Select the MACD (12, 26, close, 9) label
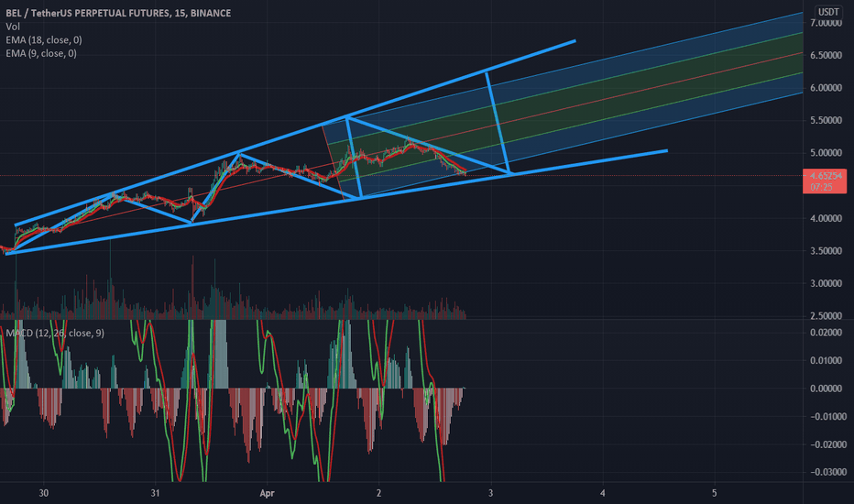Screen dimensions: 854x504 click(54, 333)
